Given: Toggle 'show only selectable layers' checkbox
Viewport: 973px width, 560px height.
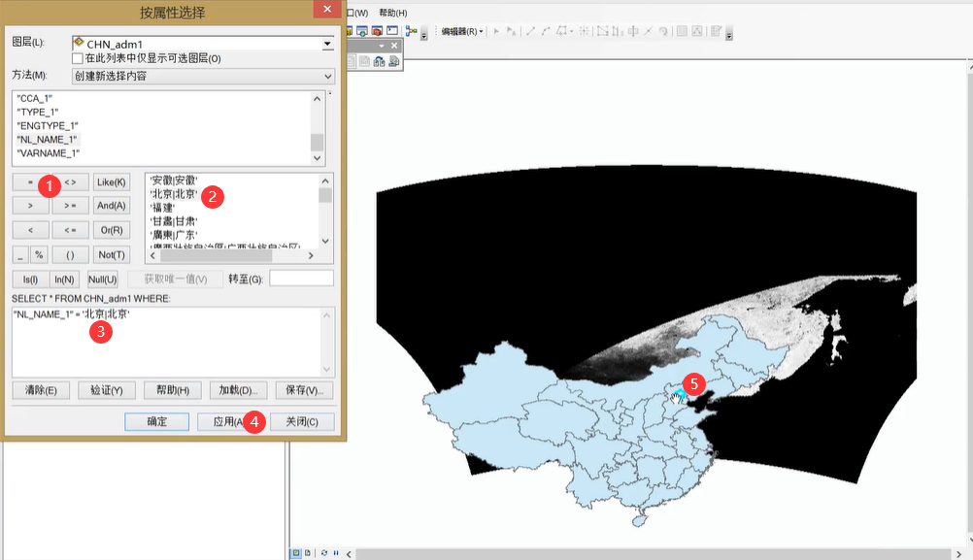Looking at the screenshot, I should point(78,58).
